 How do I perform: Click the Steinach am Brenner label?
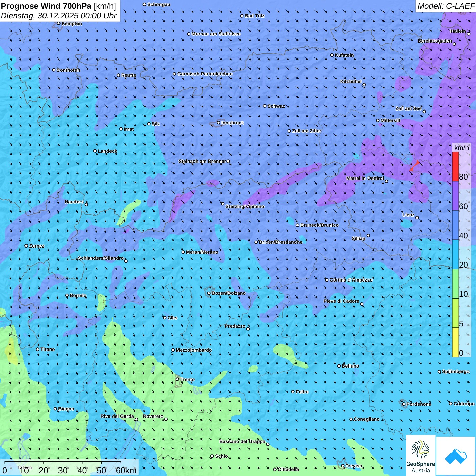pos(202,161)
